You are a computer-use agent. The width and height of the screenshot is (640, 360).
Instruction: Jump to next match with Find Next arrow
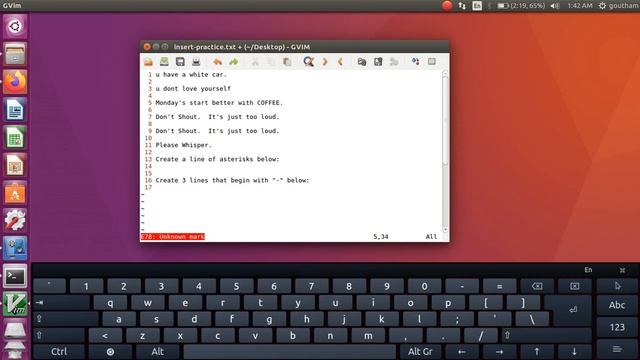325,62
